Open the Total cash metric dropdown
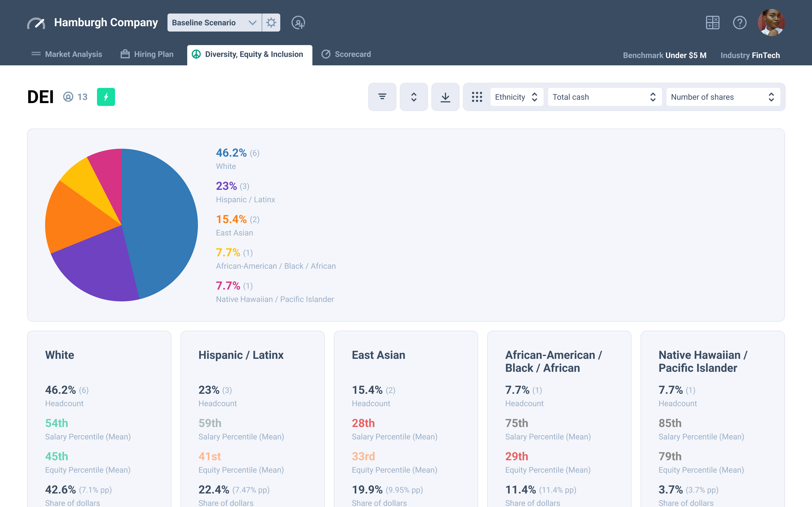This screenshot has height=507, width=812. coord(604,97)
